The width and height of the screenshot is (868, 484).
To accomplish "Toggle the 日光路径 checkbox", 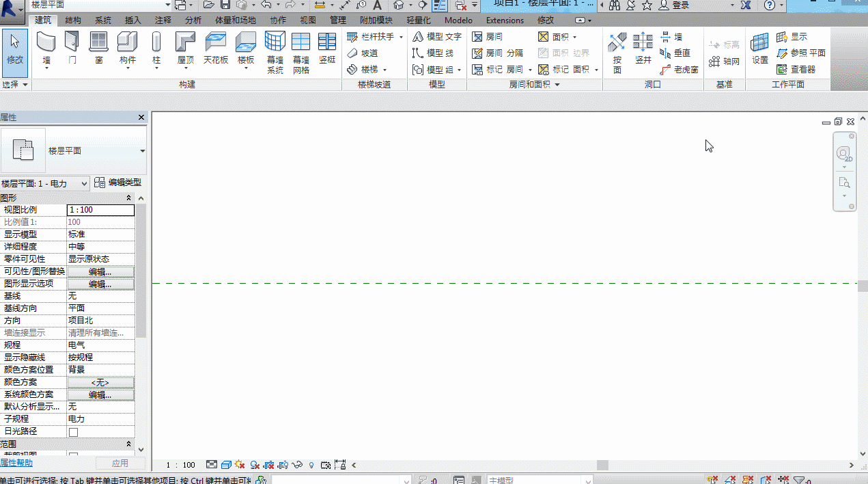I will click(73, 432).
